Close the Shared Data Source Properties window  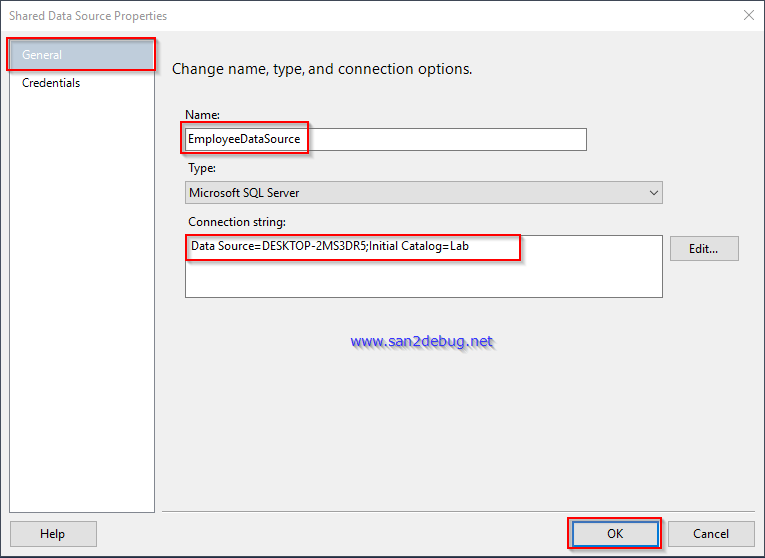(749, 15)
